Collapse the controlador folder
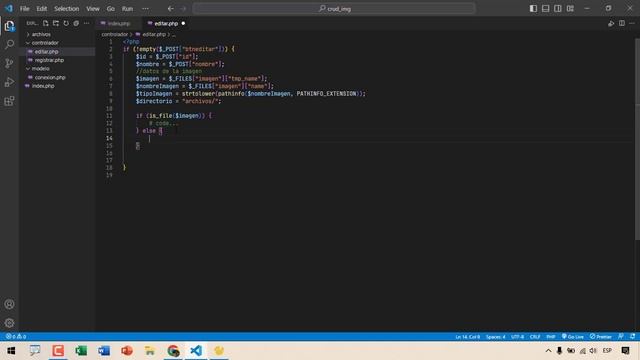The width and height of the screenshot is (640, 360). pos(45,43)
